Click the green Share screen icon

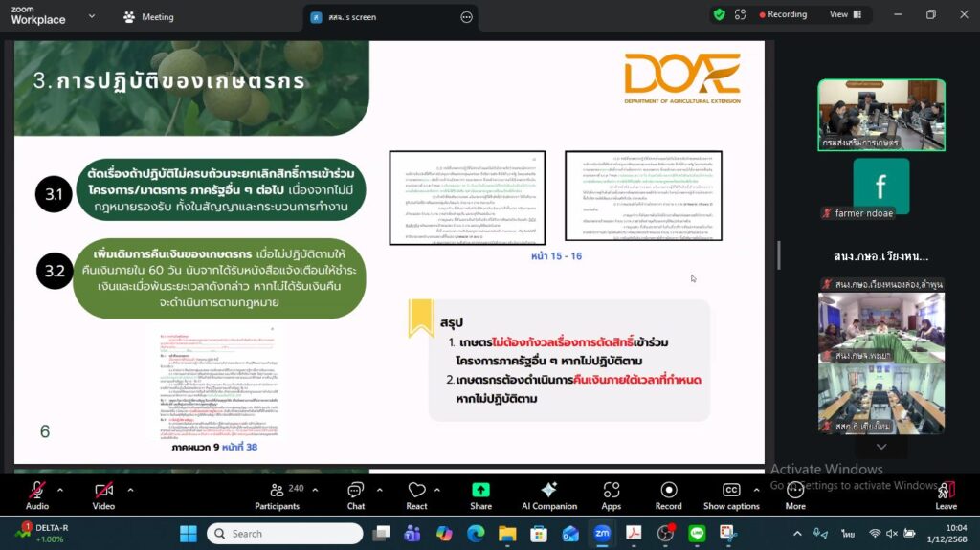click(x=480, y=491)
